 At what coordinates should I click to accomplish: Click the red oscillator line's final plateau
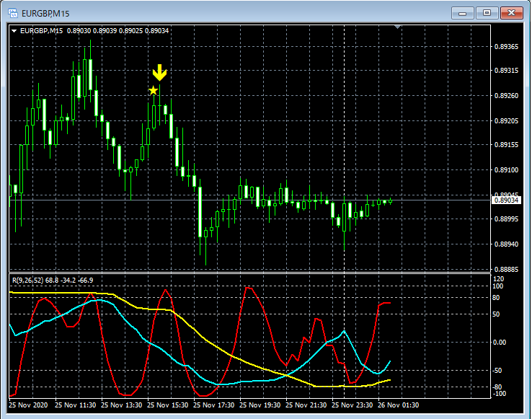(385, 304)
